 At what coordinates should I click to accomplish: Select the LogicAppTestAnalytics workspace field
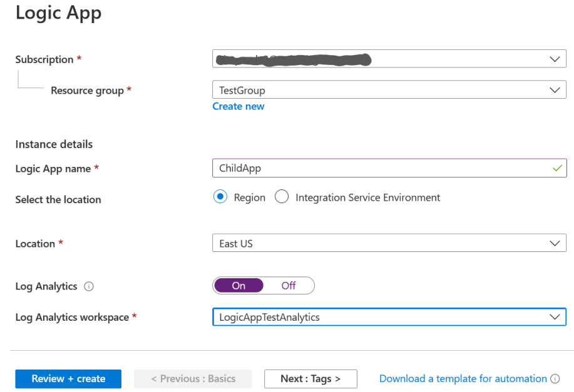tap(376, 317)
